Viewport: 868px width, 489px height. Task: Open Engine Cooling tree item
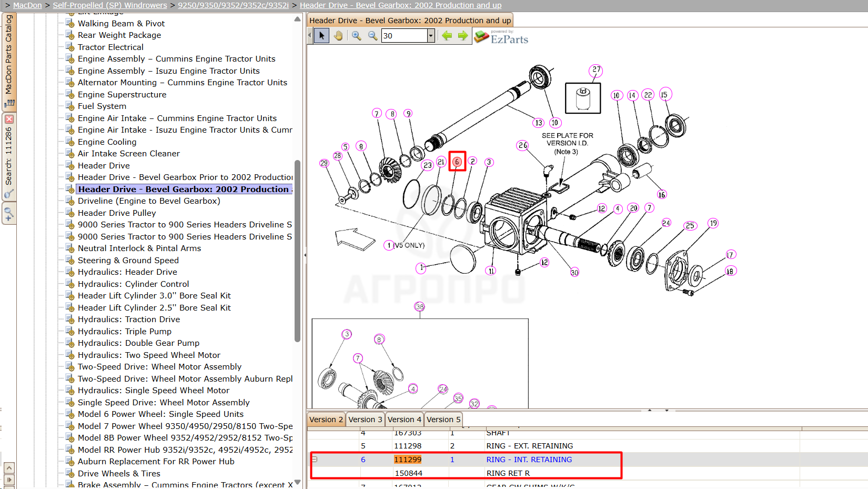tap(107, 142)
